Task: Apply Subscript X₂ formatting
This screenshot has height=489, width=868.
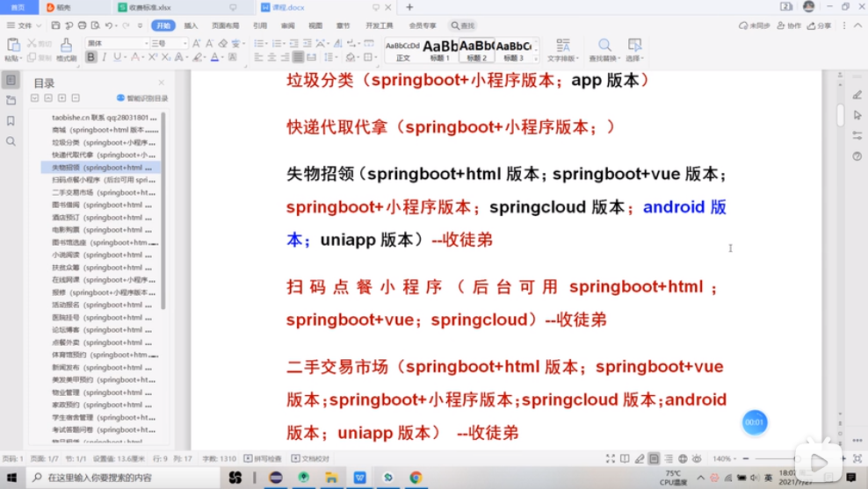Action: click(x=165, y=57)
